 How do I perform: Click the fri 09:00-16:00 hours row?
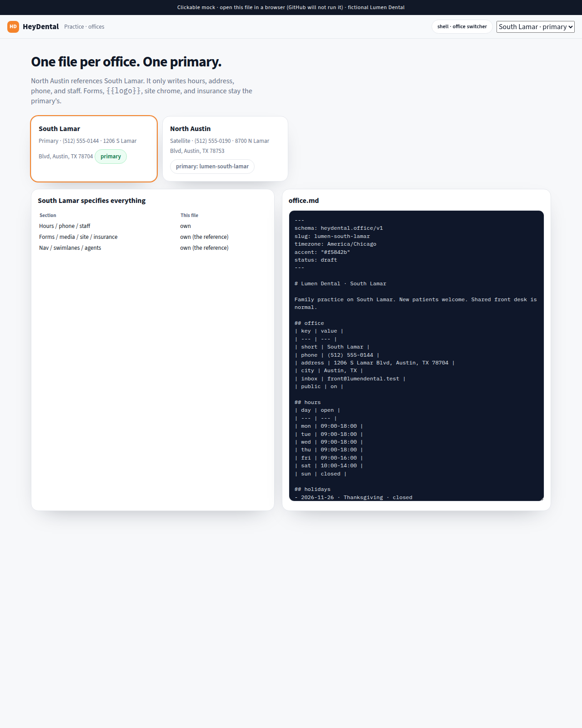[x=329, y=458]
